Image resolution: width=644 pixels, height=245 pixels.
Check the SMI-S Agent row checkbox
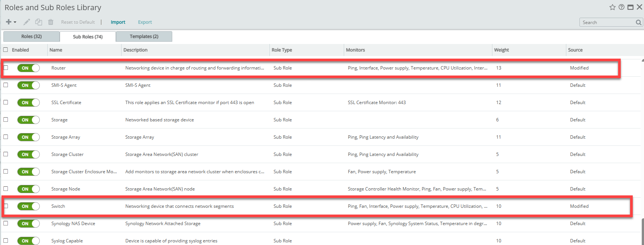(6, 85)
